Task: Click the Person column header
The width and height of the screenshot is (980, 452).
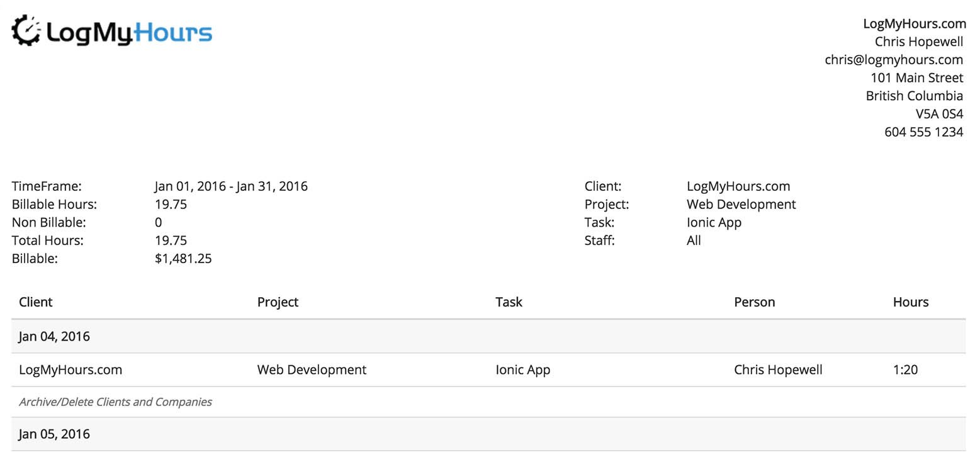Action: pos(754,302)
